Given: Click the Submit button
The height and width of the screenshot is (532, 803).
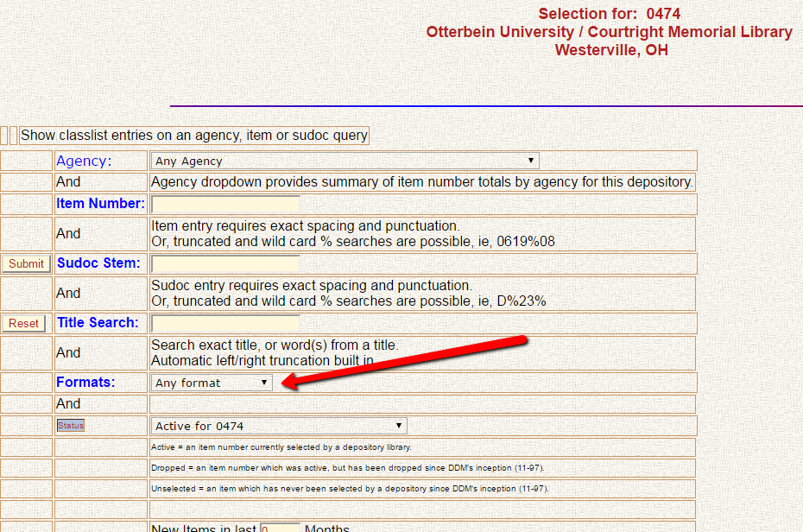Looking at the screenshot, I should coord(26,263).
